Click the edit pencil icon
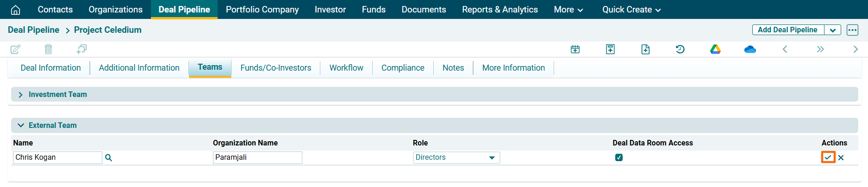 tap(15, 49)
